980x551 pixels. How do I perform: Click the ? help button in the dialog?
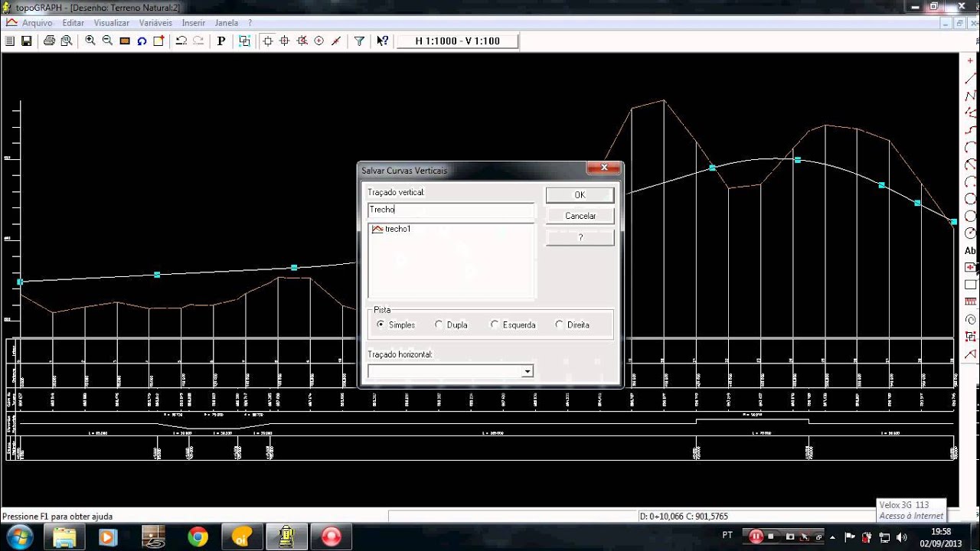click(x=580, y=237)
